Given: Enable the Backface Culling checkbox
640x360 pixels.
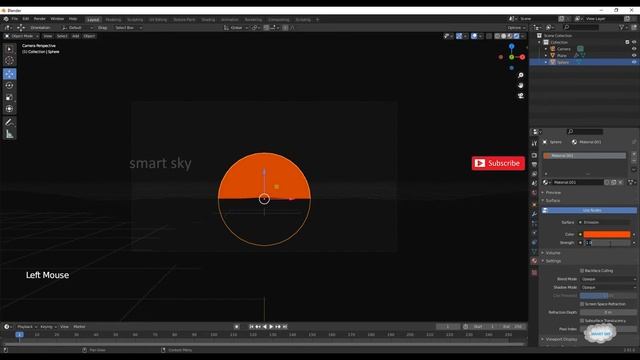Looking at the screenshot, I should click(582, 271).
